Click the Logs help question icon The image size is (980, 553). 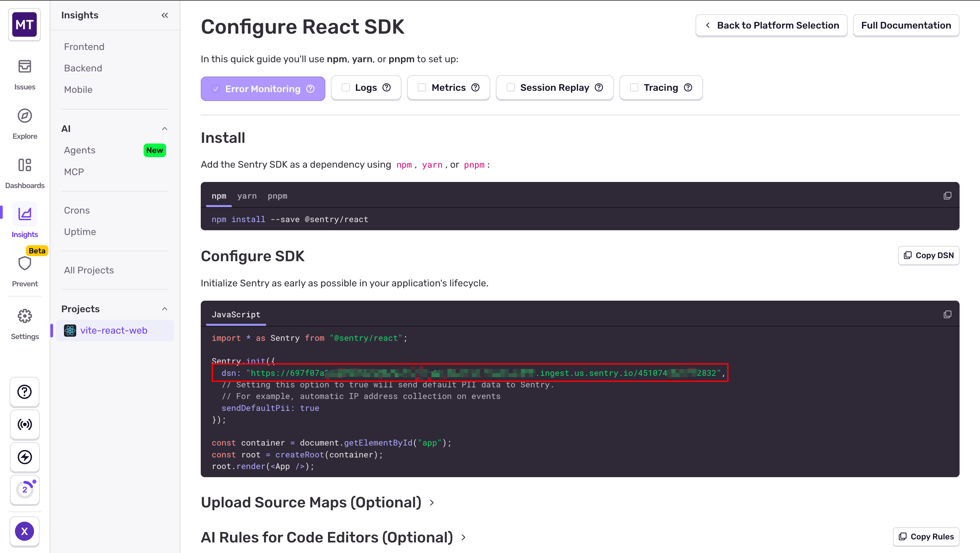pos(387,87)
